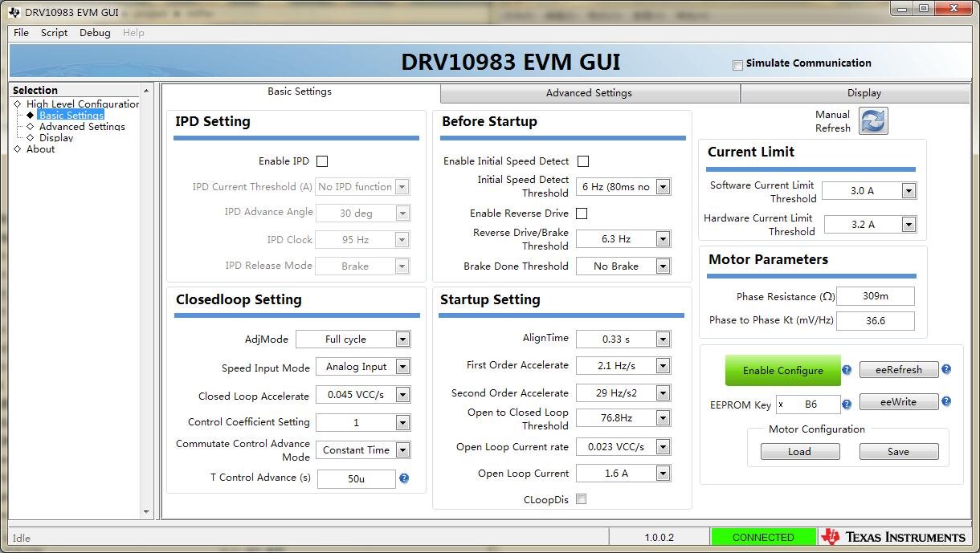Select Advanced Settings in Selection tree
The width and height of the screenshot is (980, 553).
coord(82,127)
